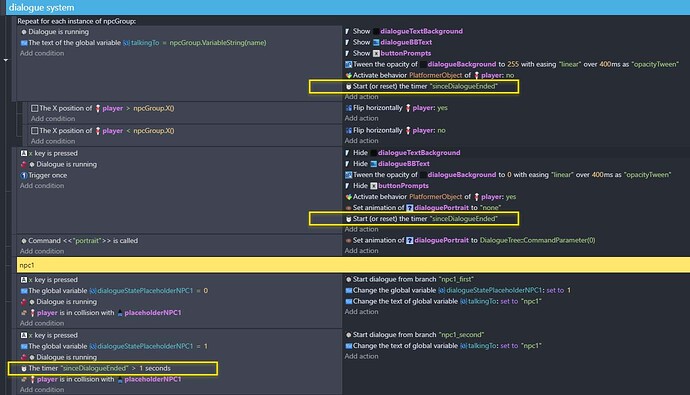This screenshot has height=395, width=690.
Task: Add action below "Flip horizontally player: no"
Action: click(x=361, y=141)
